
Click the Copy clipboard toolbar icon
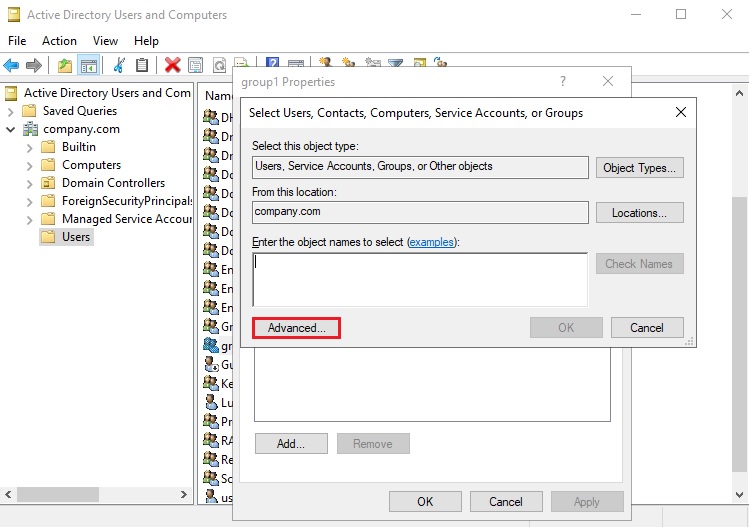(142, 65)
